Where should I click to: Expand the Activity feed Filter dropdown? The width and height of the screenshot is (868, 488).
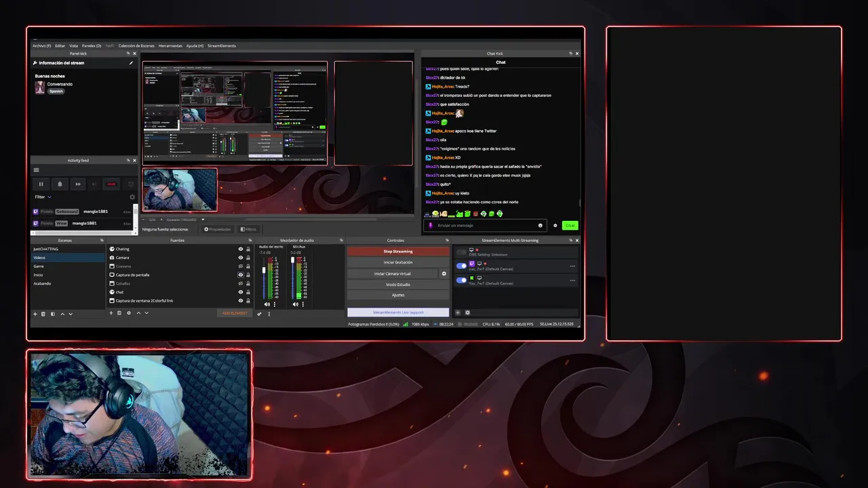pos(43,197)
